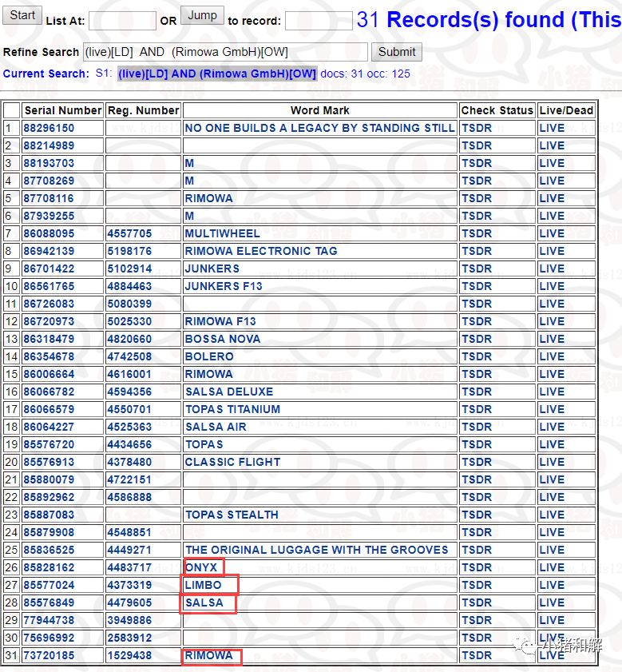This screenshot has height=672, width=622.
Task: Focus the to record input field
Action: coord(319,20)
